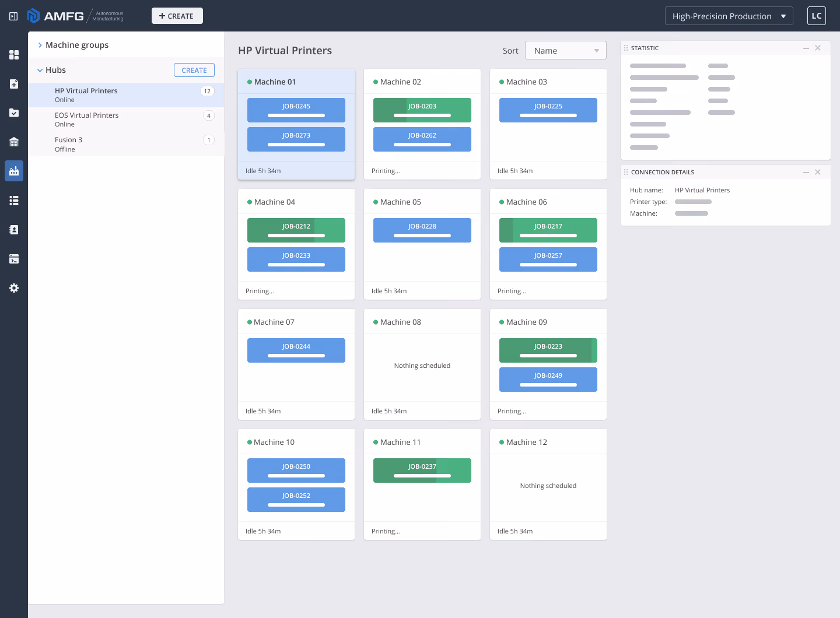Screen dimensions: 840x618
Task: Open job JOB-0250 on Machine 10
Action: coord(296,470)
